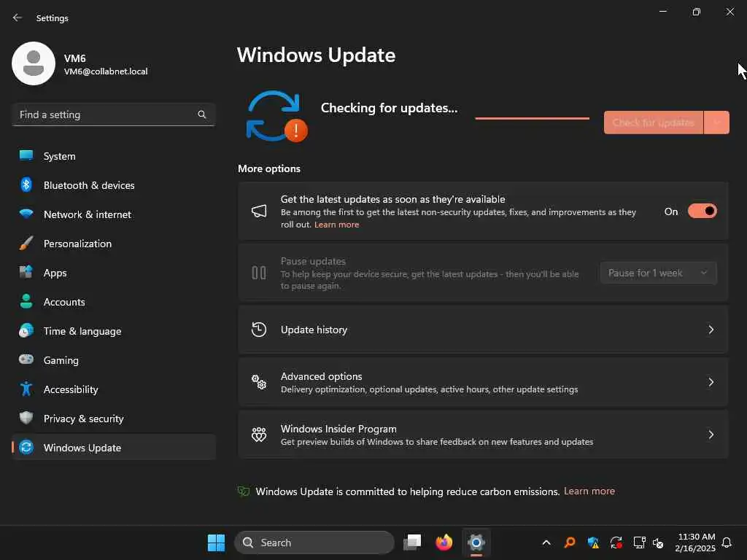747x560 pixels.
Task: Select Time & language category
Action: (113, 330)
